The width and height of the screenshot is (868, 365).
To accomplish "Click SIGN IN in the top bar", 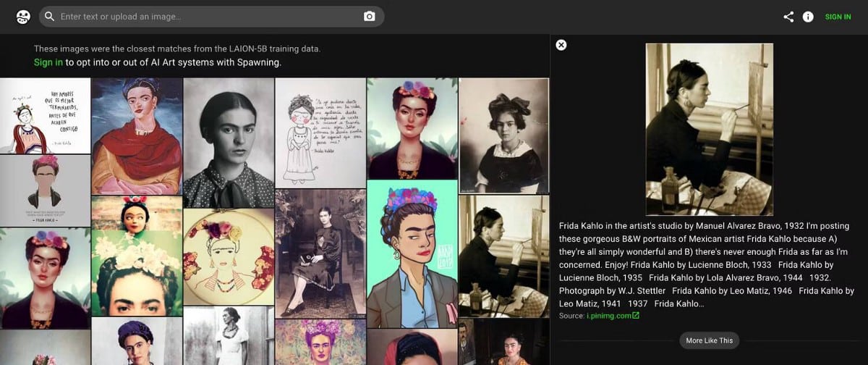I will [838, 17].
